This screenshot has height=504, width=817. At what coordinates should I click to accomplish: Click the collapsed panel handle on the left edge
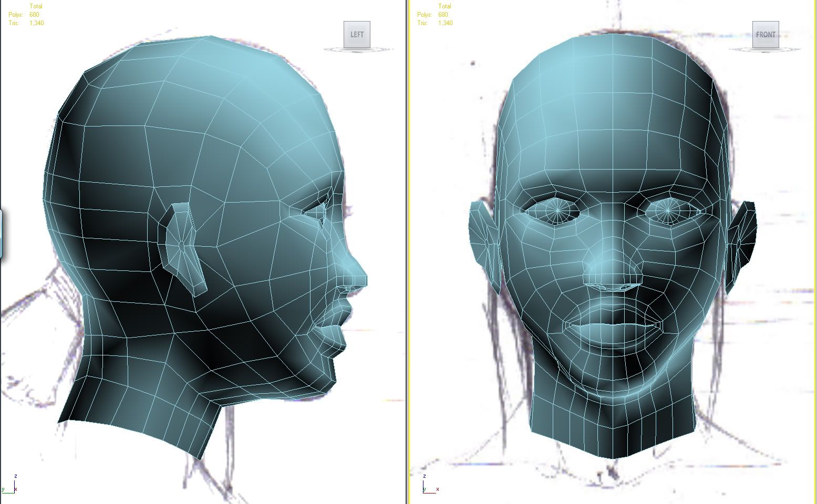tap(1, 234)
